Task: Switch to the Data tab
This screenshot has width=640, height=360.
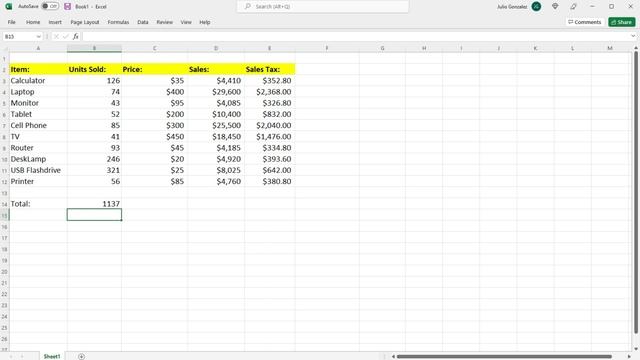Action: pyautogui.click(x=143, y=22)
